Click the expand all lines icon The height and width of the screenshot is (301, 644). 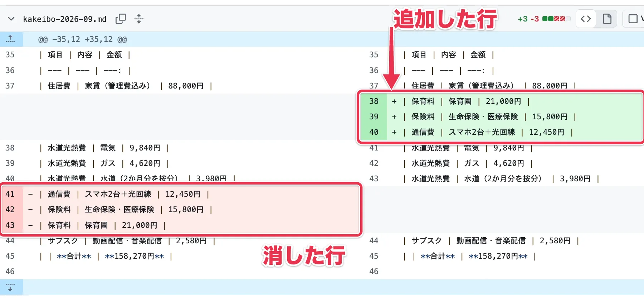pos(139,19)
